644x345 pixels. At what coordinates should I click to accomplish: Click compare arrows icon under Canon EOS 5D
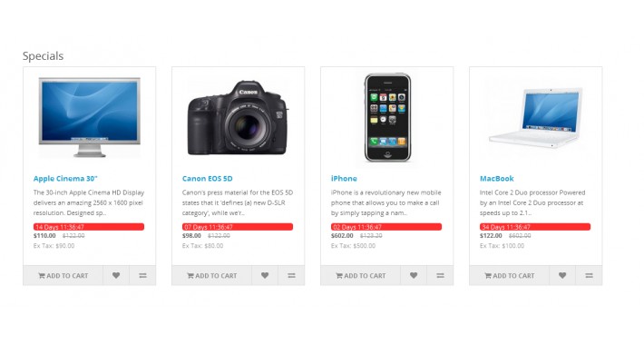[291, 275]
